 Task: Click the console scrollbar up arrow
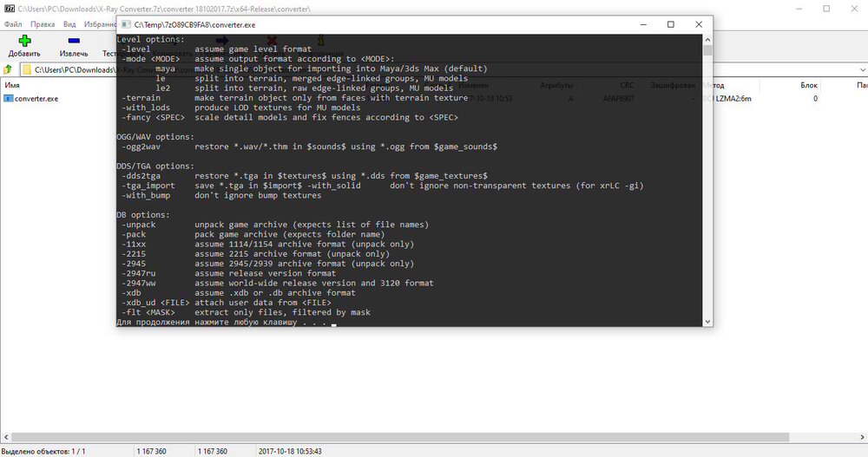[707, 39]
